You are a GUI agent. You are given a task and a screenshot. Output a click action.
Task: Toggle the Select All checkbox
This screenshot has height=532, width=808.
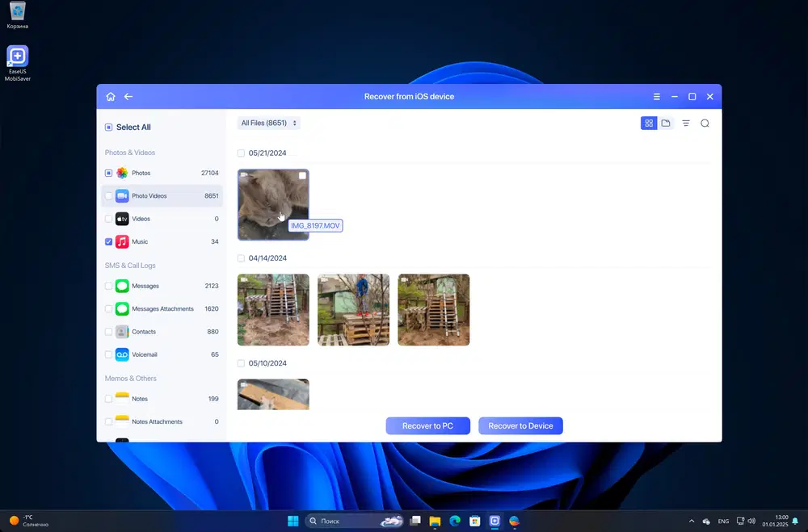[x=109, y=128]
